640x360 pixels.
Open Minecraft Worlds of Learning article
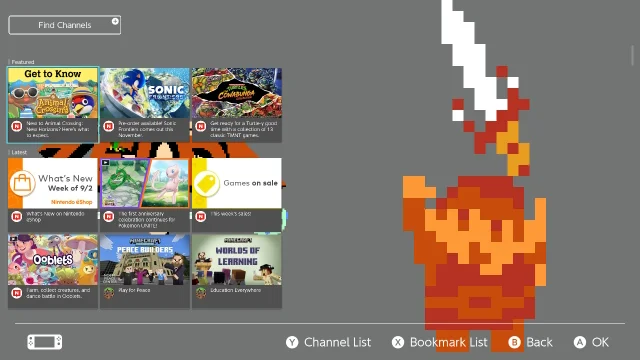[237, 271]
